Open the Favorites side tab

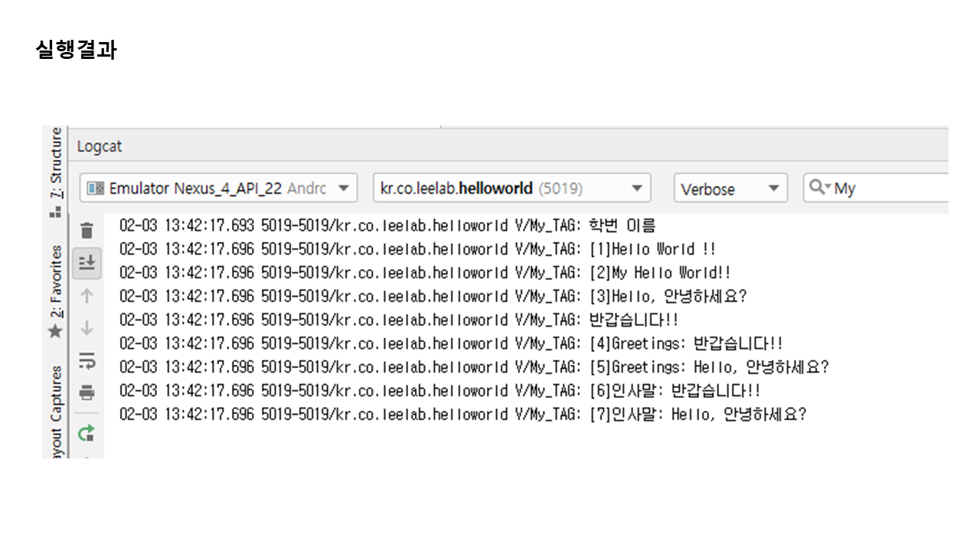click(x=56, y=281)
